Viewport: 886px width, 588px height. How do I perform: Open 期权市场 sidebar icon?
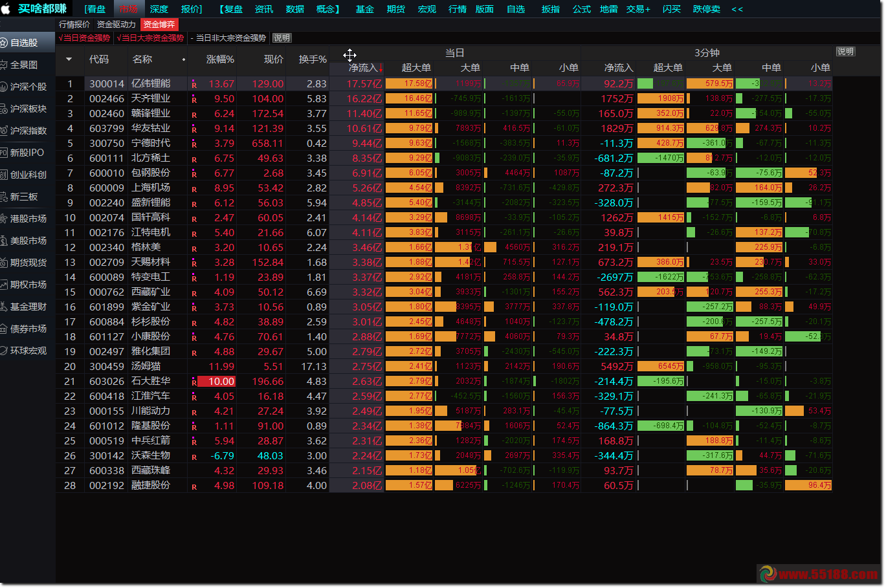click(4, 285)
